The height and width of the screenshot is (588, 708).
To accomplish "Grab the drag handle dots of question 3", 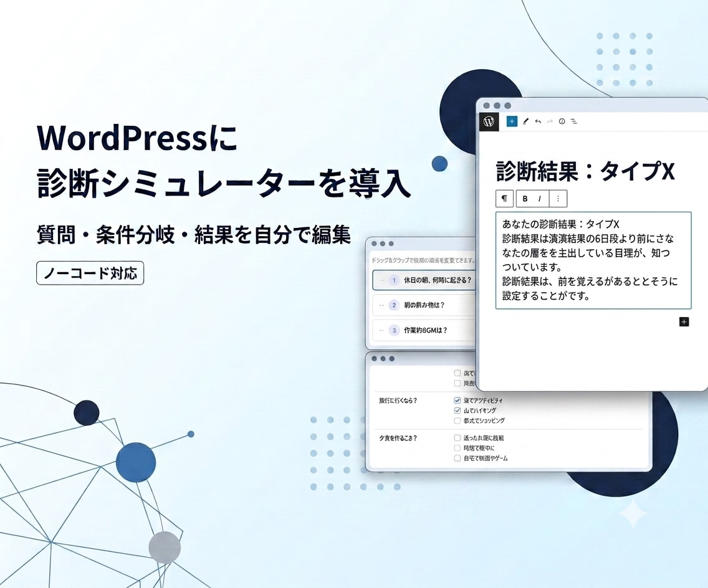I will pyautogui.click(x=381, y=330).
